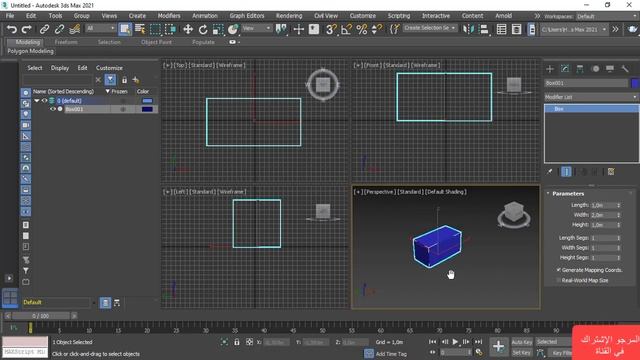640x360 pixels.
Task: Click Add Time Tag label
Action: point(391,354)
